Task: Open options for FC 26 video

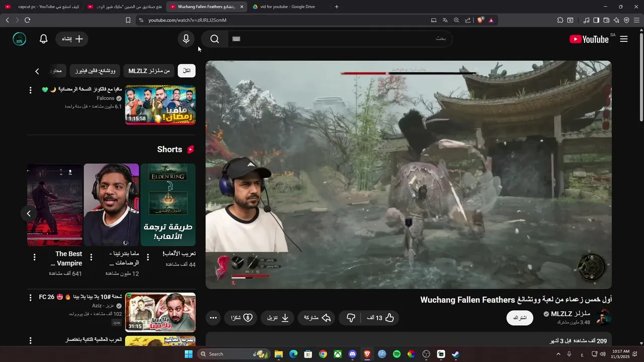Action: tap(31, 298)
